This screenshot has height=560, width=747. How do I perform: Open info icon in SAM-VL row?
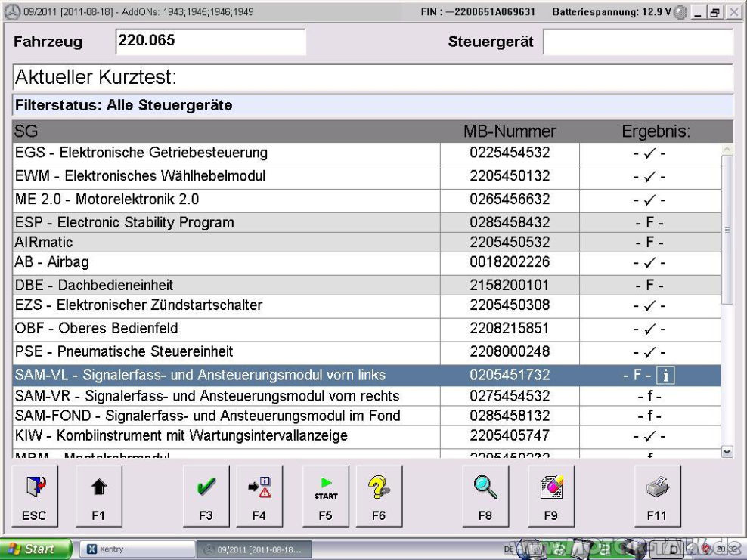pos(665,376)
